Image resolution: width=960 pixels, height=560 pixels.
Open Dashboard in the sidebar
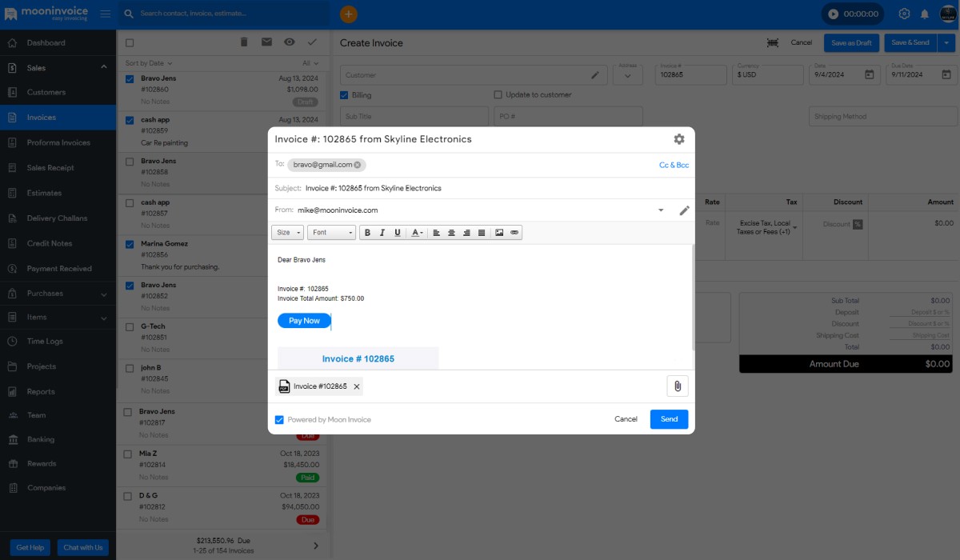[58, 42]
